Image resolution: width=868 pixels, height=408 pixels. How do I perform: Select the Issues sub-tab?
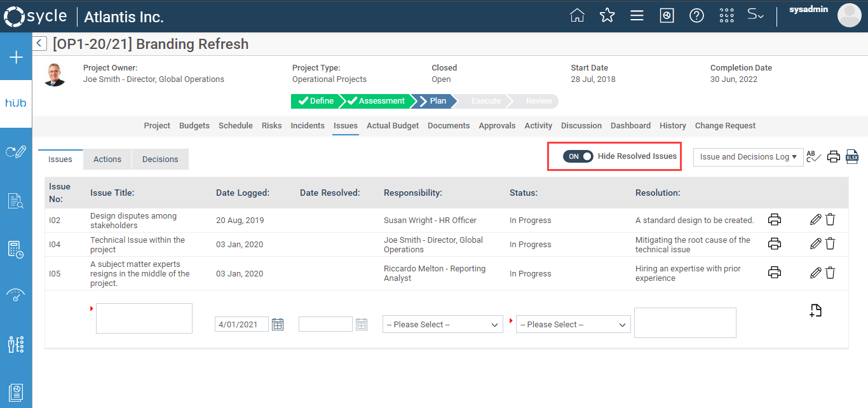coord(60,160)
